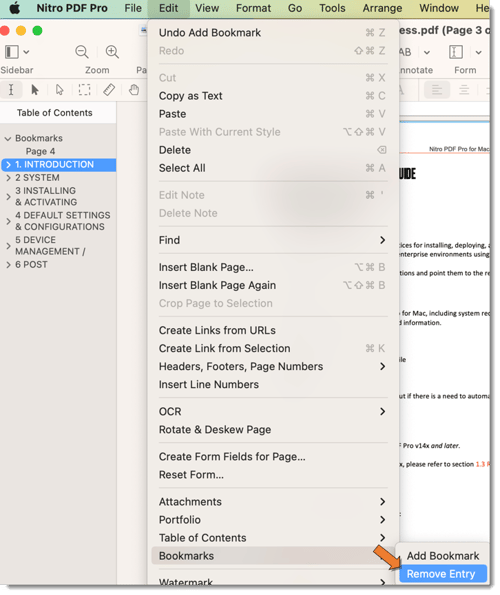Viewport: 500px width, 595px height.
Task: Choose Reset Form…
Action: [x=272, y=475]
